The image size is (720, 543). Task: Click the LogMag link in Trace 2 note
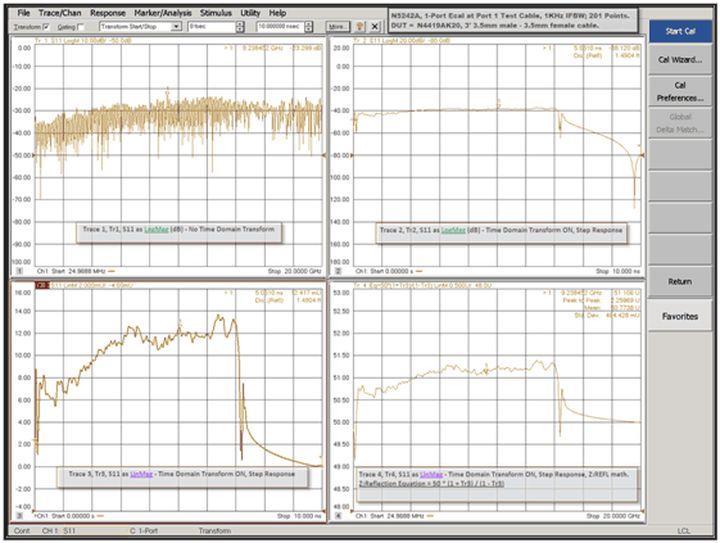click(453, 230)
